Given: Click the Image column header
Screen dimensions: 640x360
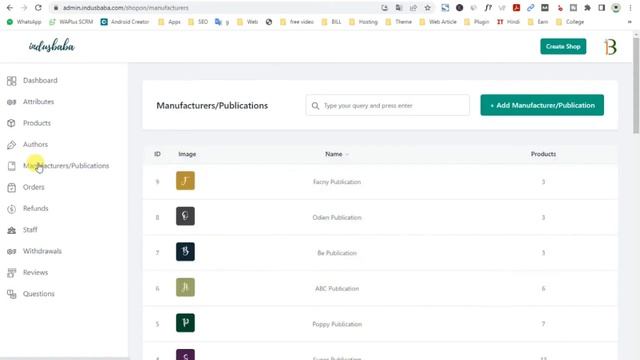Looking at the screenshot, I should click(187, 154).
